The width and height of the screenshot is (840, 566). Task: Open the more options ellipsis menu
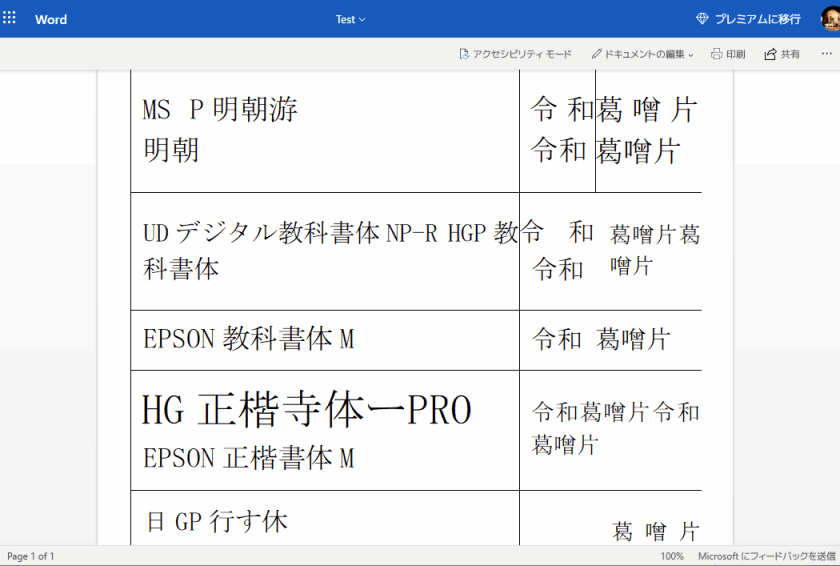(827, 54)
